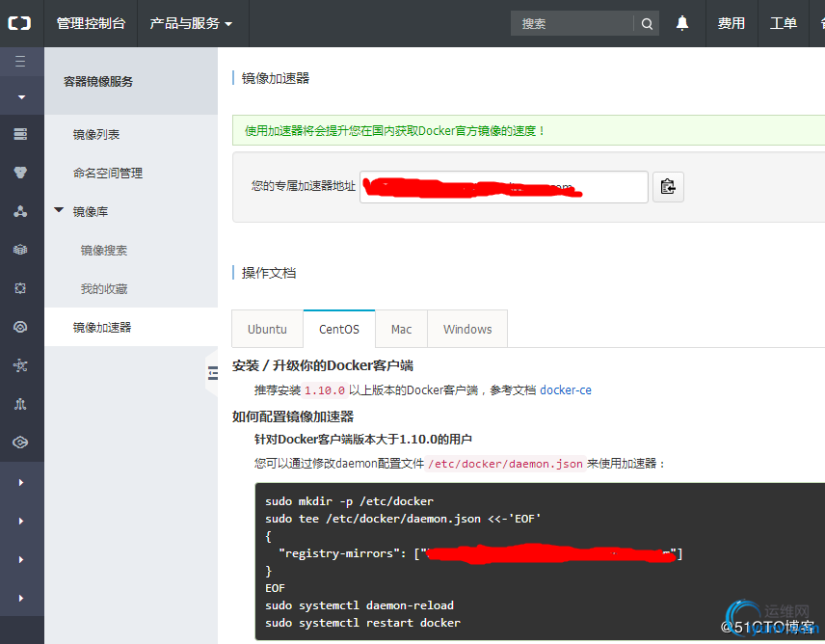Open the merge arrows icon in left rail
The image size is (825, 644).
tap(20, 404)
